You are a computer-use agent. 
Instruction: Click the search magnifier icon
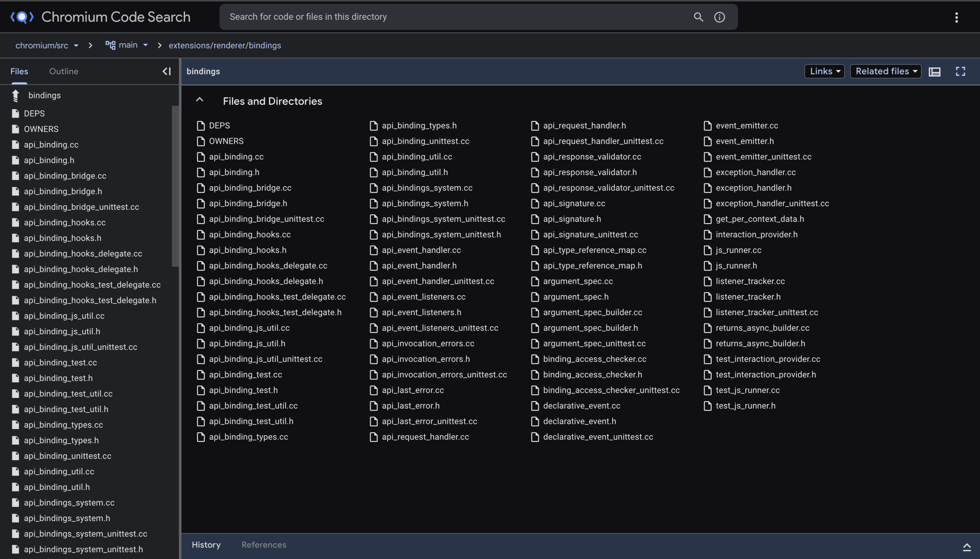coord(698,17)
